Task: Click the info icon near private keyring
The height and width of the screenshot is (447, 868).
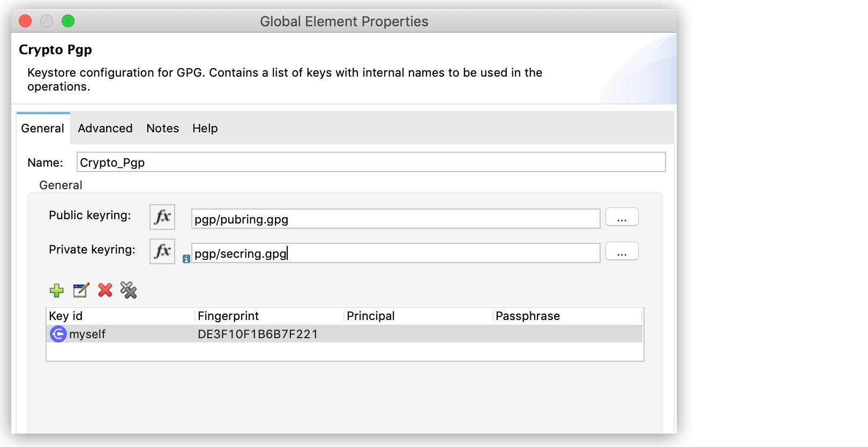Action: pos(186,259)
